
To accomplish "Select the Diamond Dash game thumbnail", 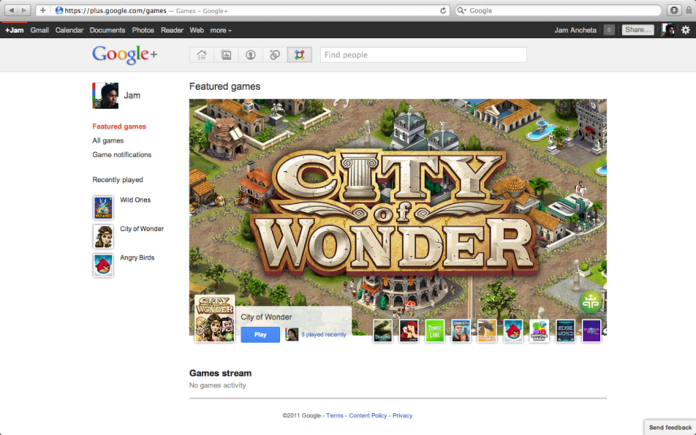I will pos(539,331).
